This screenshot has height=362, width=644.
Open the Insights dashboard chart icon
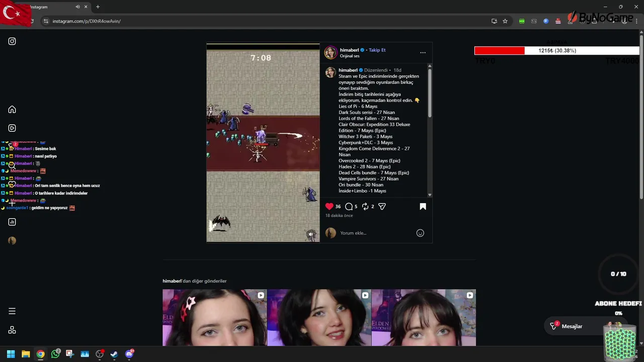(12, 222)
